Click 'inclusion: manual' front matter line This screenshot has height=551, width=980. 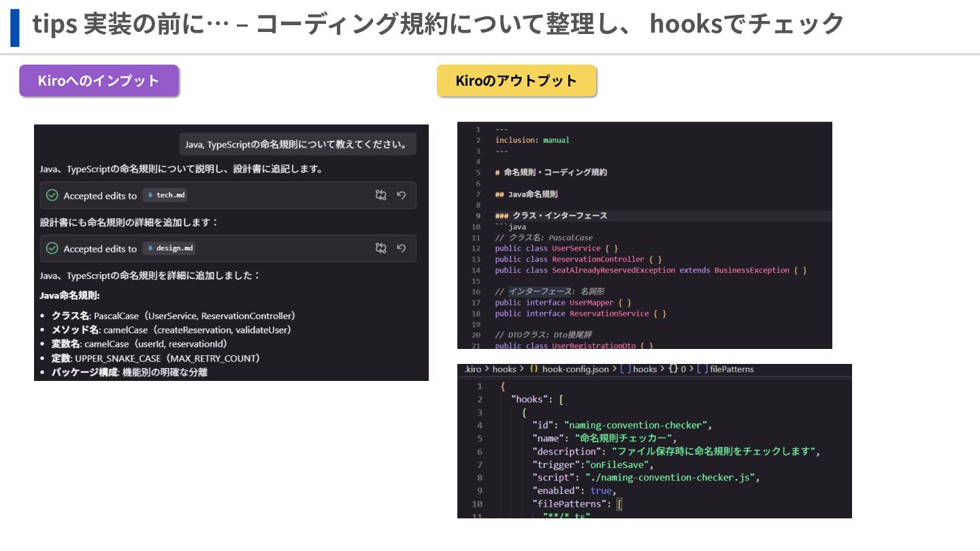point(532,140)
